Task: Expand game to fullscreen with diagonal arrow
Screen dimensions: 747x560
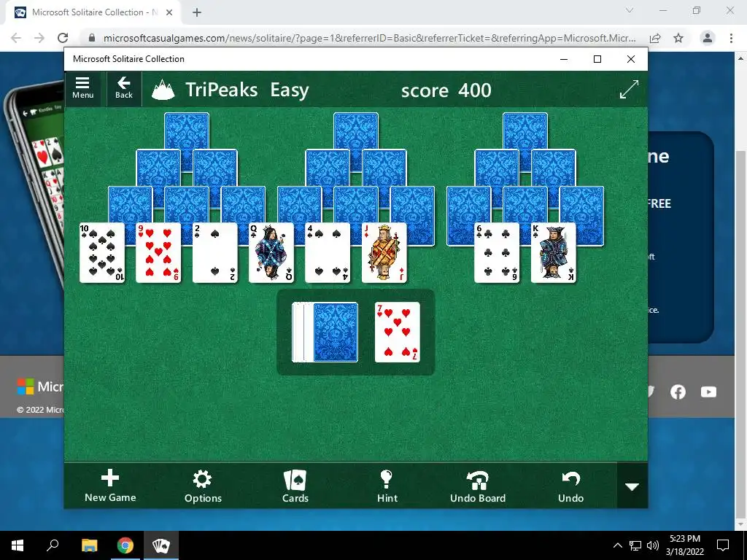Action: click(629, 89)
